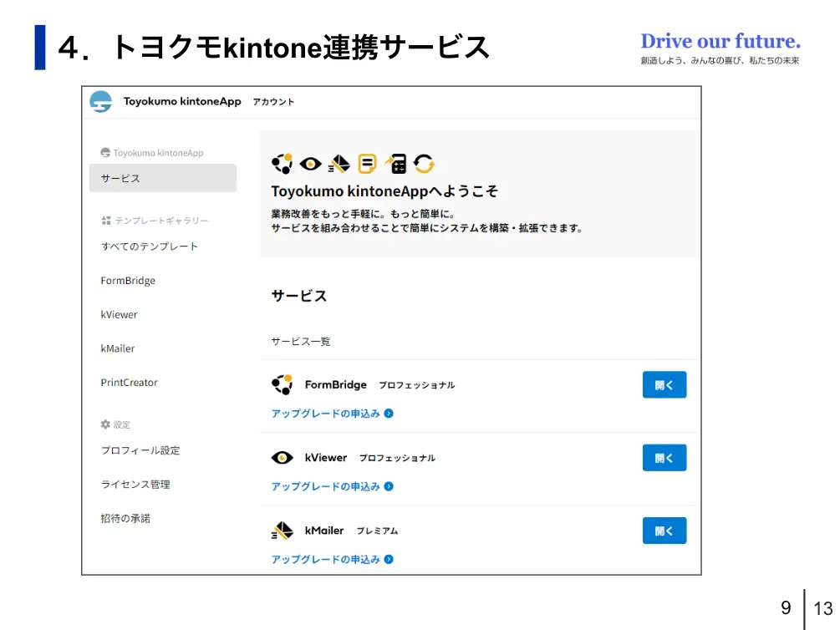The height and width of the screenshot is (630, 840).
Task: Click the サービス一覧 label
Action: 301,341
